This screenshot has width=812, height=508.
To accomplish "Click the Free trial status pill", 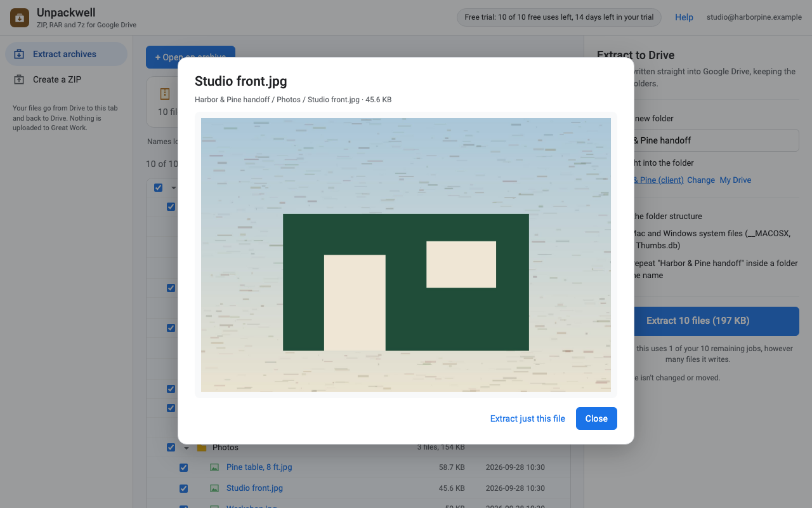I will (x=559, y=17).
